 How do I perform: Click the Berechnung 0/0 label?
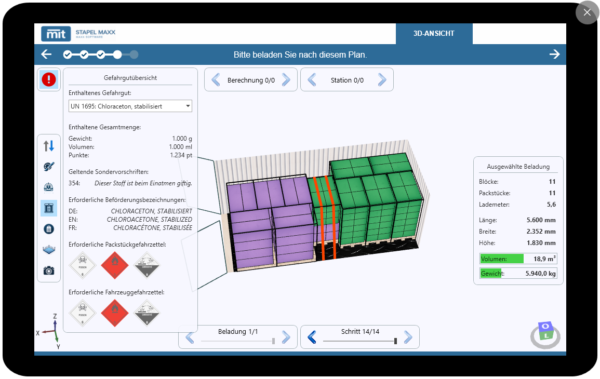[x=251, y=80]
